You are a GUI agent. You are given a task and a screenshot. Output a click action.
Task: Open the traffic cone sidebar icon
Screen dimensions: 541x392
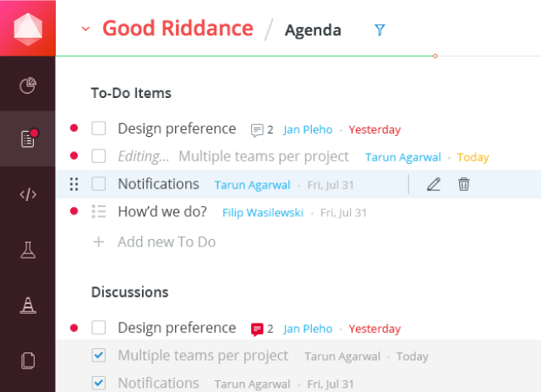28,305
